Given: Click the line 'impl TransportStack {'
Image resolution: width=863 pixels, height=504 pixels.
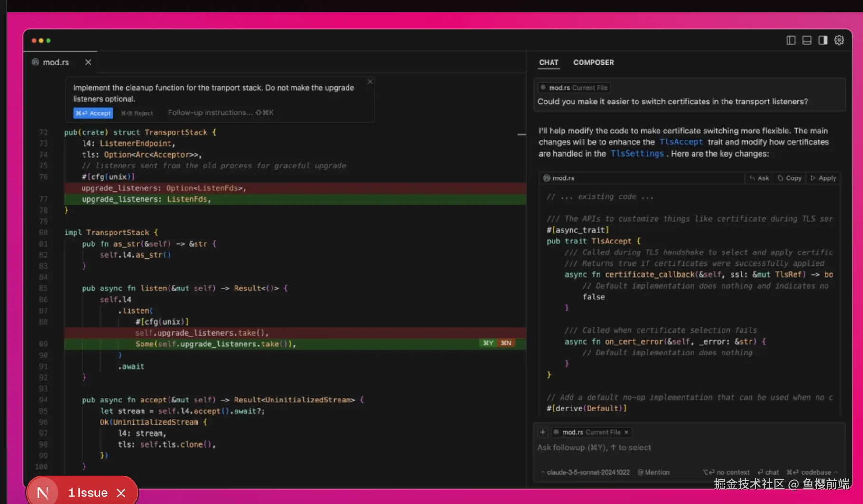Looking at the screenshot, I should coord(111,233).
